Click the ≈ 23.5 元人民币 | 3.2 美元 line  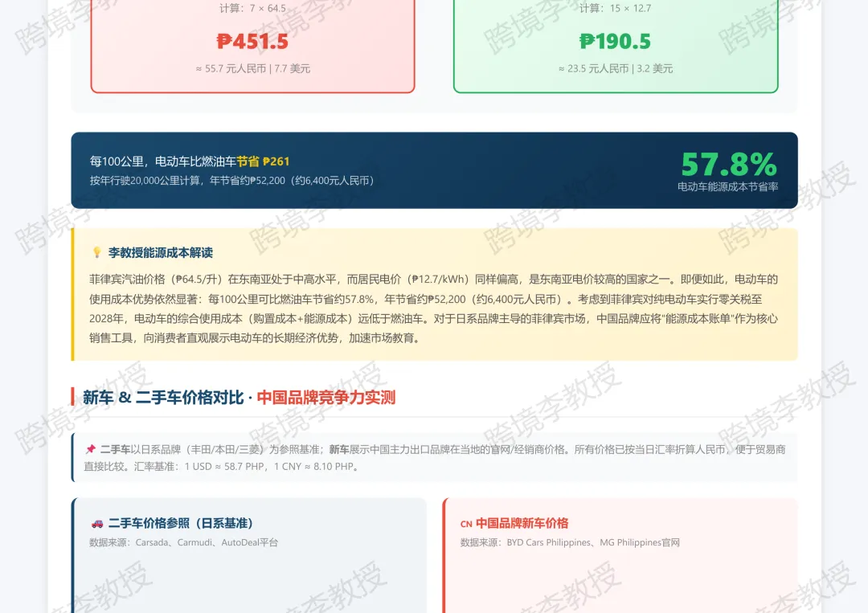tap(615, 68)
